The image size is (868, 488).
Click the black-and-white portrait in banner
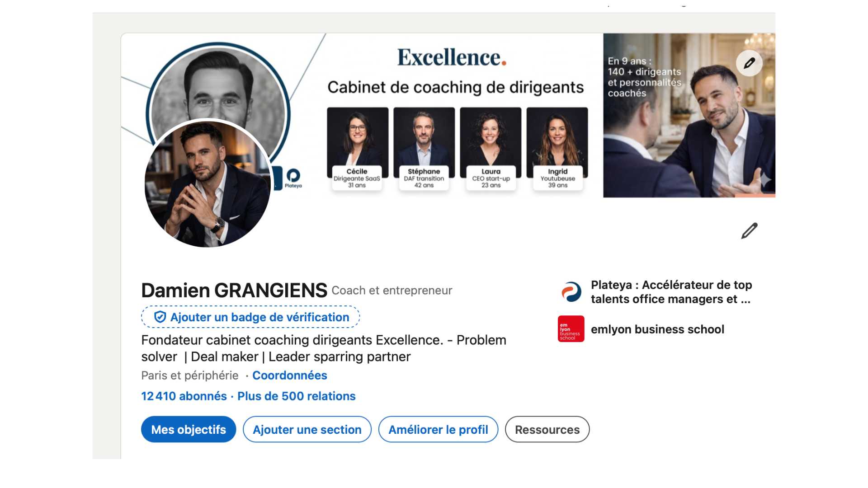click(x=219, y=86)
